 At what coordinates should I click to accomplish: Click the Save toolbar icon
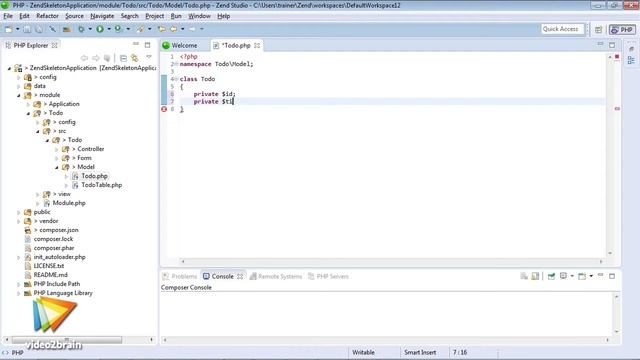[27, 29]
